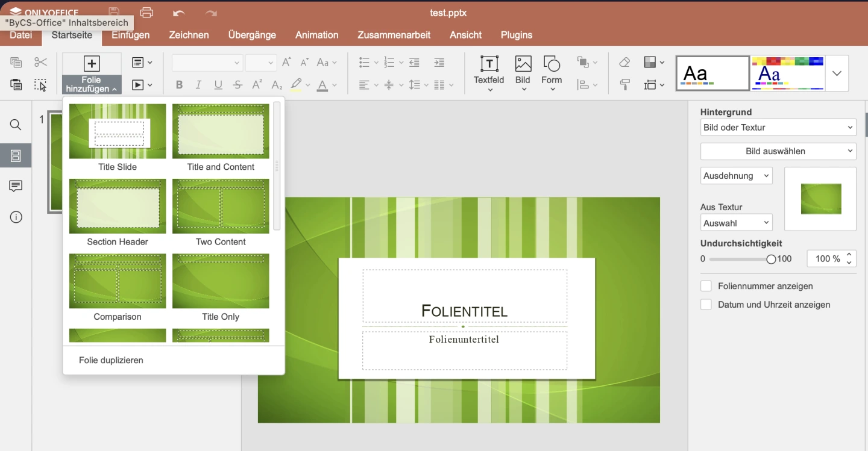Image resolution: width=868 pixels, height=451 pixels.
Task: Click the Bild auswählen button
Action: [x=778, y=151]
